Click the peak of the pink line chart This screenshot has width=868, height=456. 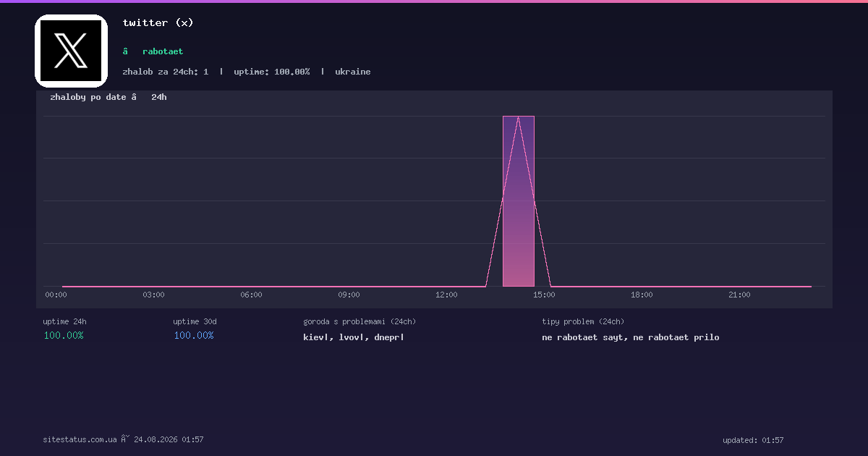tap(519, 117)
